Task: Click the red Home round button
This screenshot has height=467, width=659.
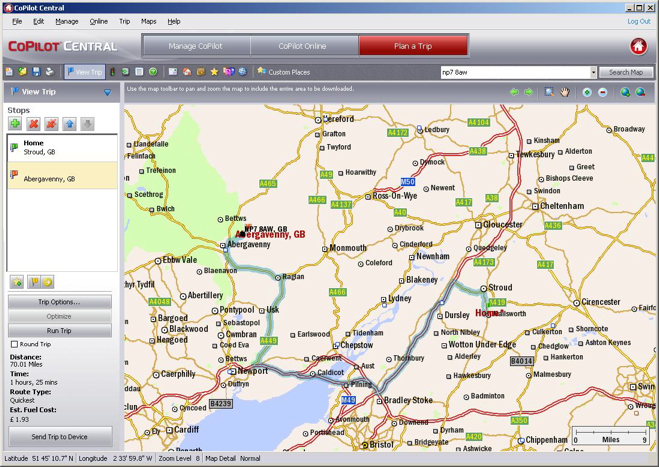Action: pos(638,46)
